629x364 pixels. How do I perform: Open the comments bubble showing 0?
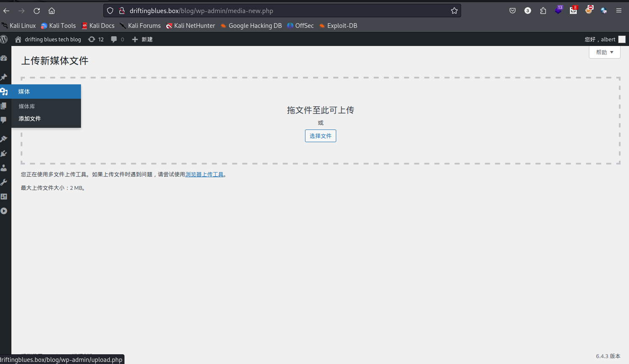[x=117, y=39]
